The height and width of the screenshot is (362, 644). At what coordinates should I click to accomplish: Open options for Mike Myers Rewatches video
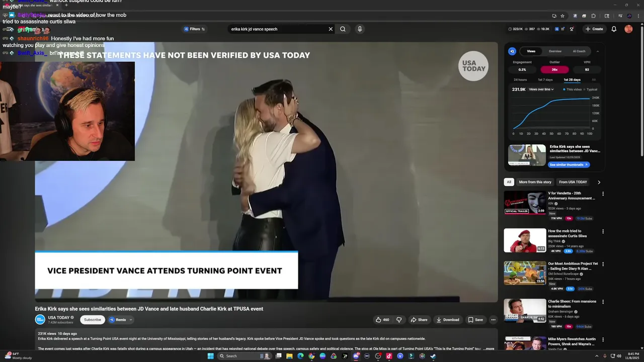pos(603,339)
